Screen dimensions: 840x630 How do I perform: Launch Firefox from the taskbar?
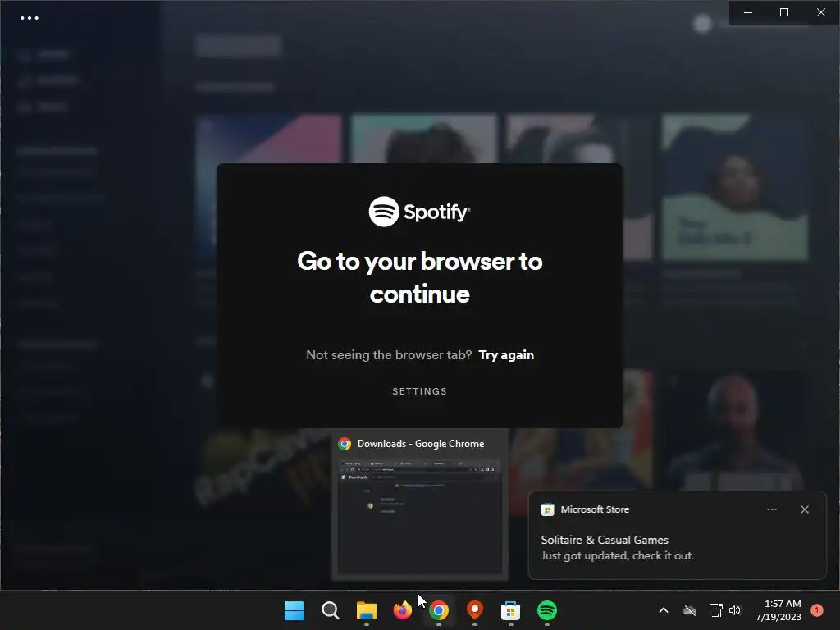pos(402,610)
